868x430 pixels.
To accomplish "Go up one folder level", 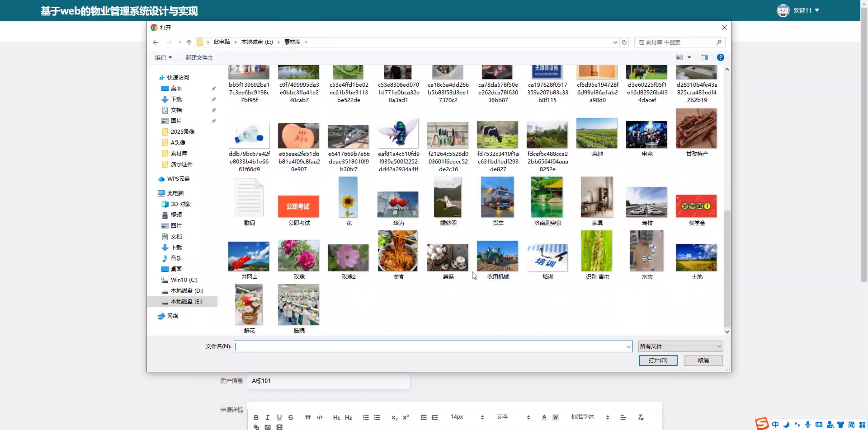I will pos(189,42).
